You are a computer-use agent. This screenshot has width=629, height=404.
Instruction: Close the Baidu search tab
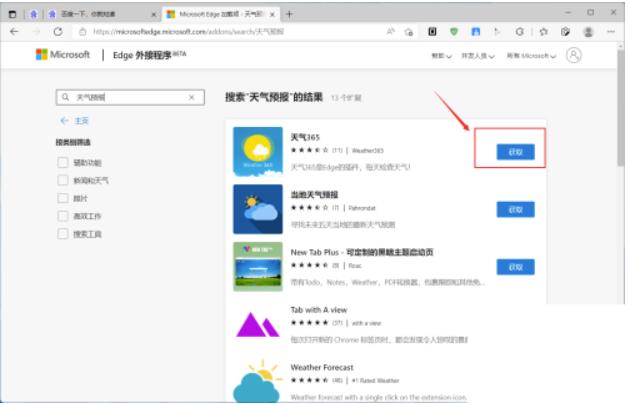point(153,14)
